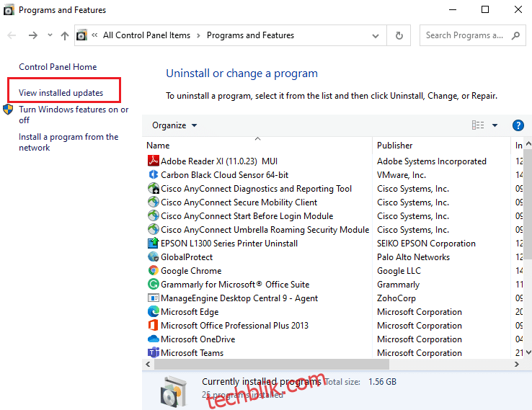Viewport: 532px width, 410px height.
Task: Select GlobalProtect program name
Action: click(x=187, y=257)
